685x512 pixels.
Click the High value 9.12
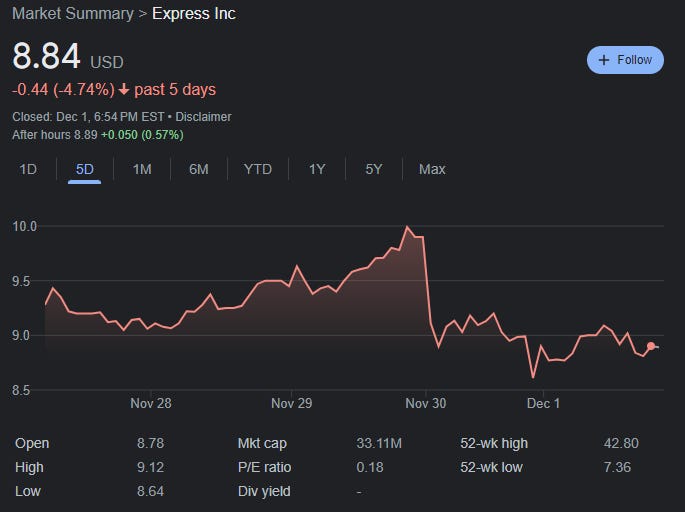point(150,467)
